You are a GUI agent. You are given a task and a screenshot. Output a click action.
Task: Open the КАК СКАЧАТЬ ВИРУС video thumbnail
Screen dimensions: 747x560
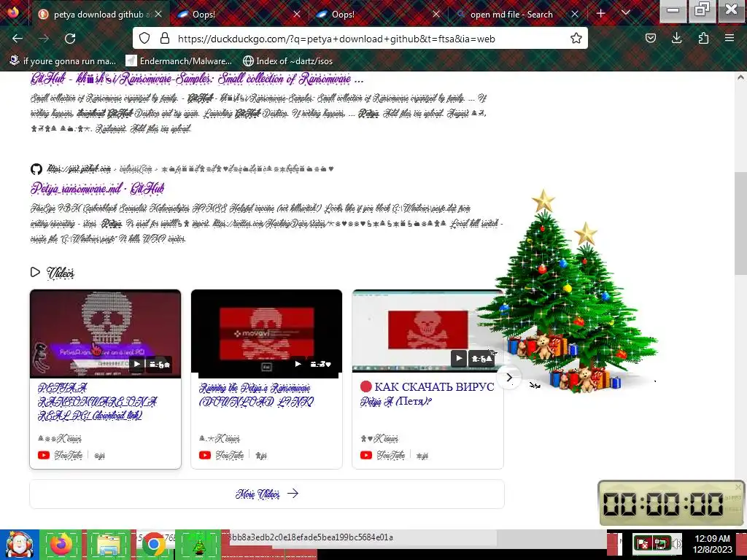pos(427,331)
